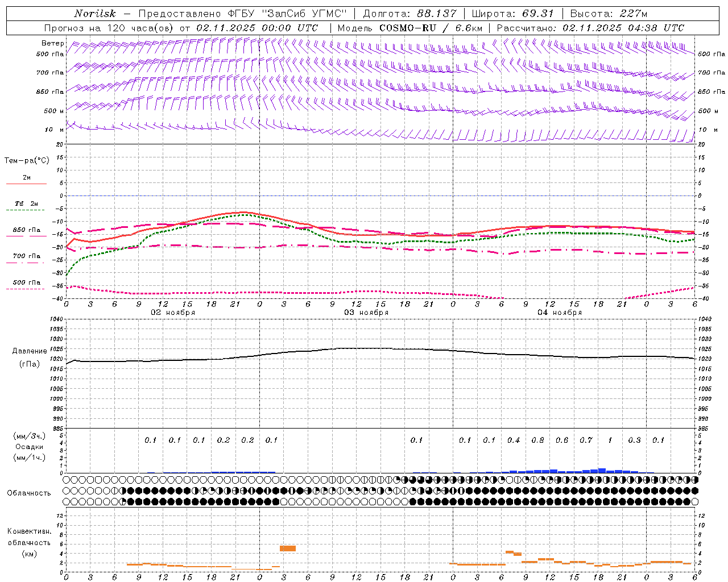The image size is (728, 582).
Task: Click the tall orange convective block near 03 ноября 03h
Action: 288,548
